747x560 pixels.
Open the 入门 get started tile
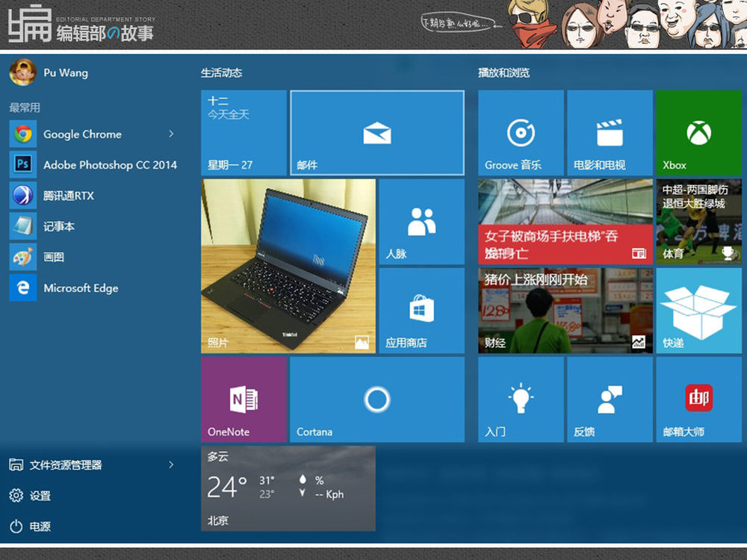(521, 399)
